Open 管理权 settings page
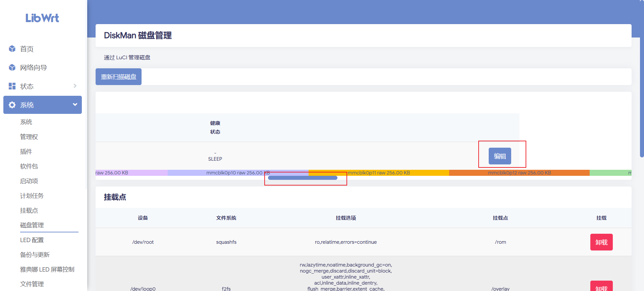644x291 pixels. tap(29, 137)
